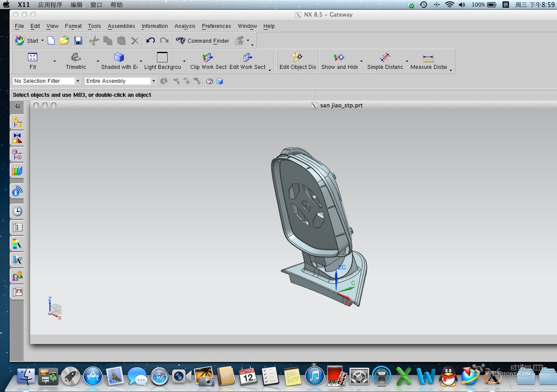Click the Command Finder button
This screenshot has height=392, width=557.
203,41
